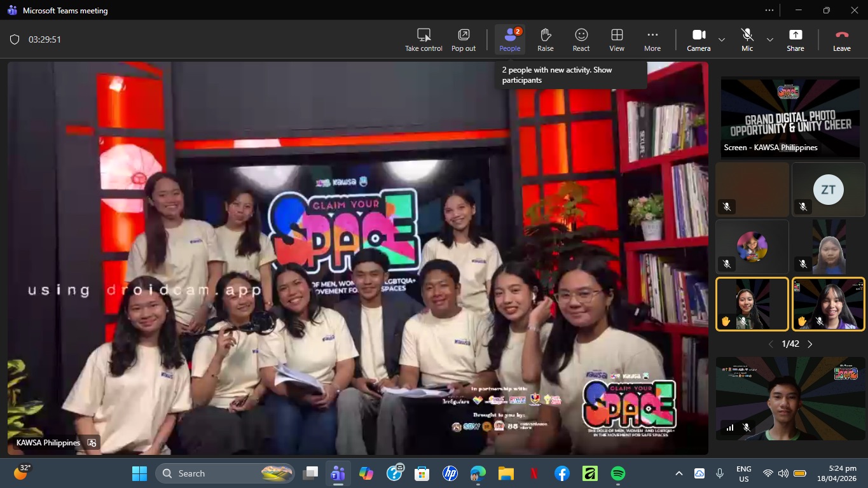Viewport: 868px width, 488px height.
Task: Raise your hand in the meeting
Action: point(546,39)
